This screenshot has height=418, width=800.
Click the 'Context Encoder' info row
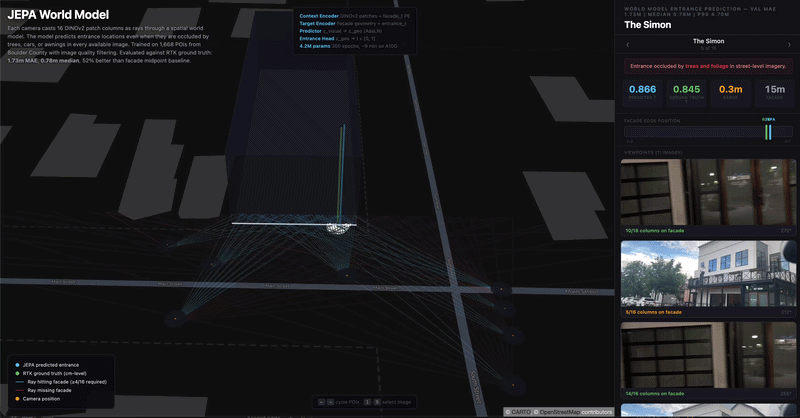355,16
